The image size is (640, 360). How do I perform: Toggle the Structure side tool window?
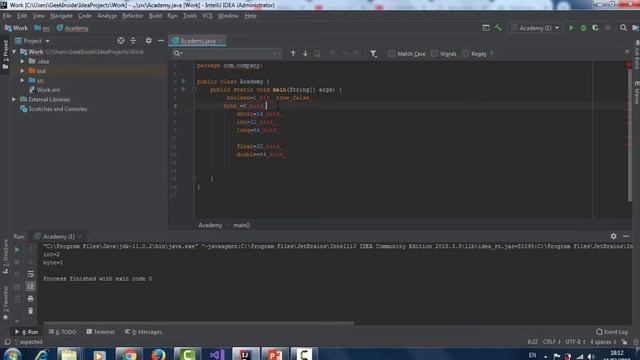pyautogui.click(x=5, y=256)
